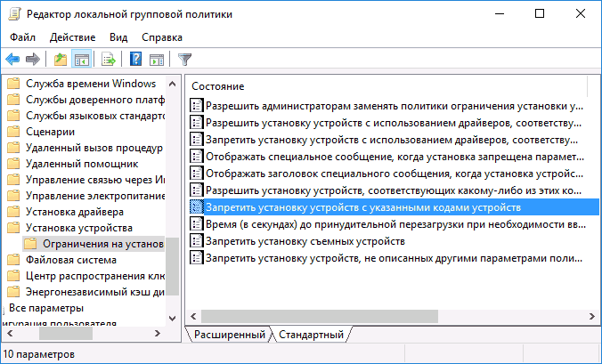Click icon of Отображать специальное сообщение row
602x364 pixels.
(x=196, y=157)
